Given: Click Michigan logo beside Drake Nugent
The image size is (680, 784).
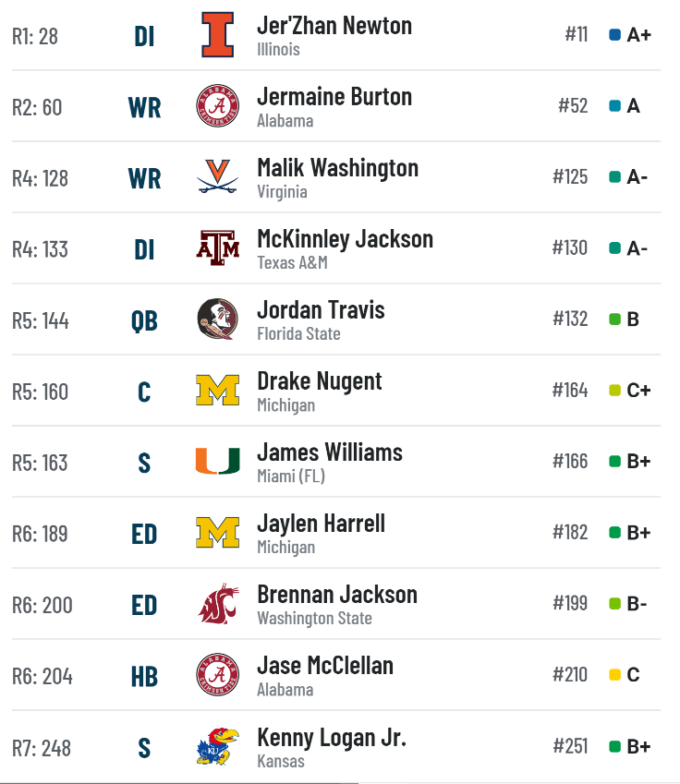Looking at the screenshot, I should [217, 390].
